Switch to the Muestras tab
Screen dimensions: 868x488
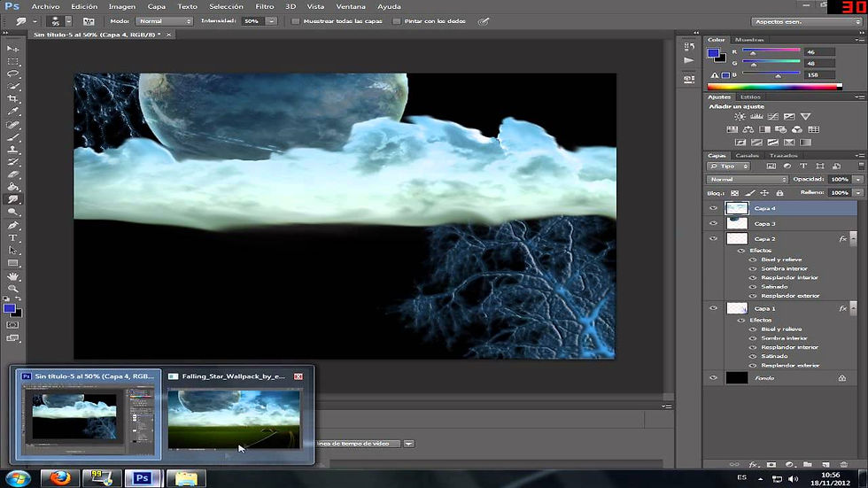tap(749, 40)
